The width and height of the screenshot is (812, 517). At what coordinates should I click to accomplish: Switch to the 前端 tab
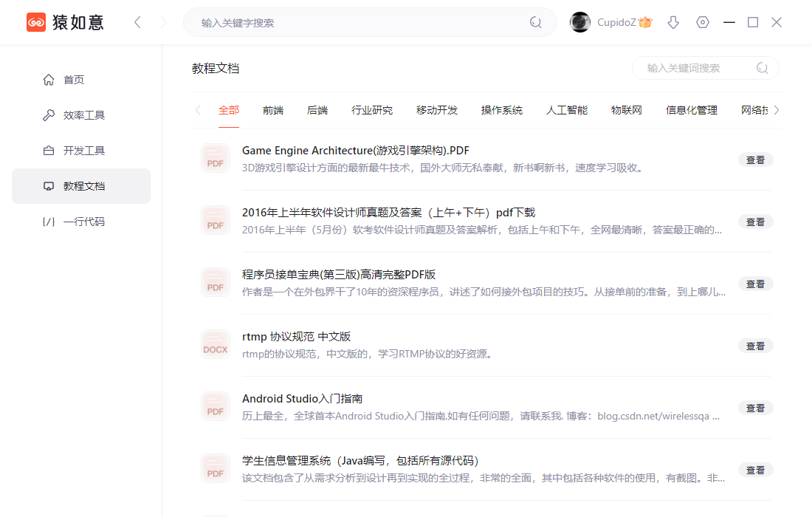273,110
